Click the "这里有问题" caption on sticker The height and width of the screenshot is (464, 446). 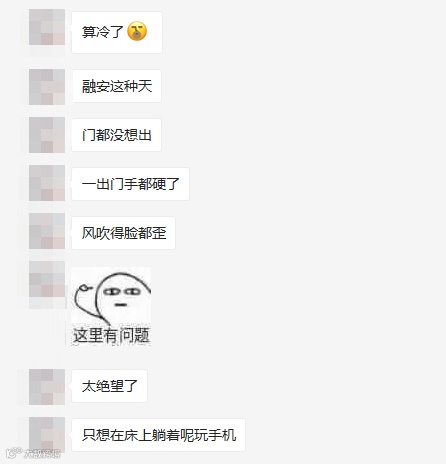tap(111, 335)
